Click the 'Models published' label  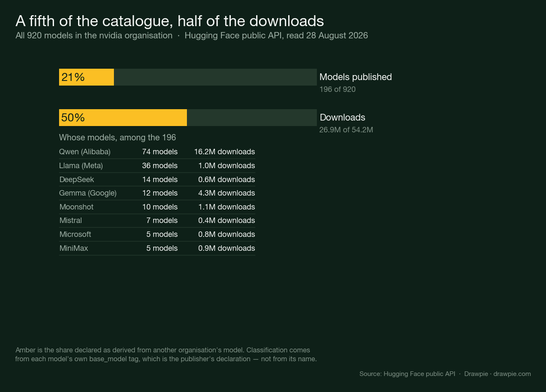[356, 77]
